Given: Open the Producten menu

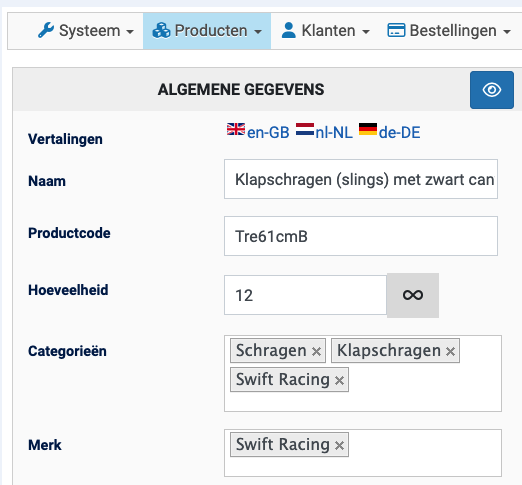Looking at the screenshot, I should click(x=207, y=31).
